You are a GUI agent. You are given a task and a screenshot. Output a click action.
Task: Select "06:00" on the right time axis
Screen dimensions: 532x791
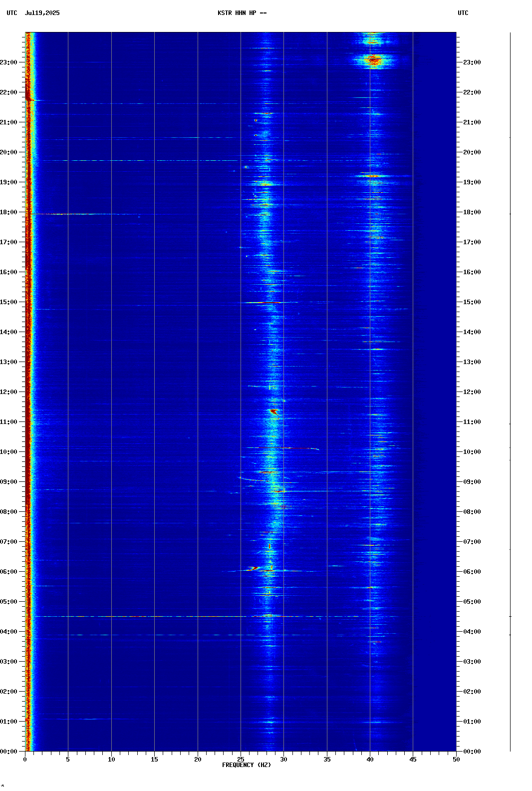[472, 572]
